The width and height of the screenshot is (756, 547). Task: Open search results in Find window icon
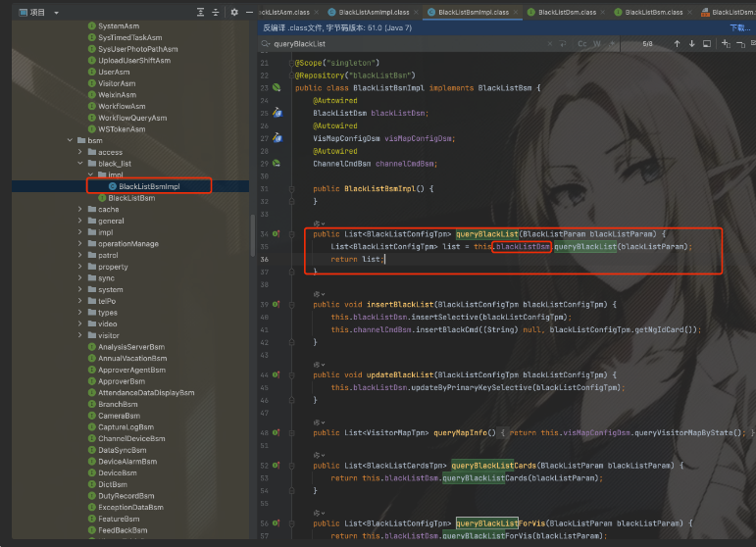[707, 44]
